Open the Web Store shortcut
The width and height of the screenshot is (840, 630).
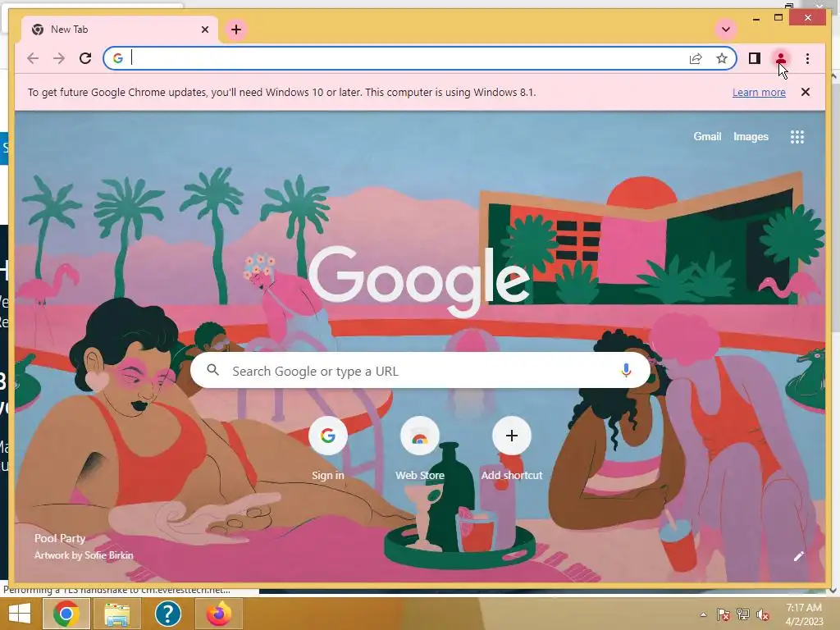point(420,449)
